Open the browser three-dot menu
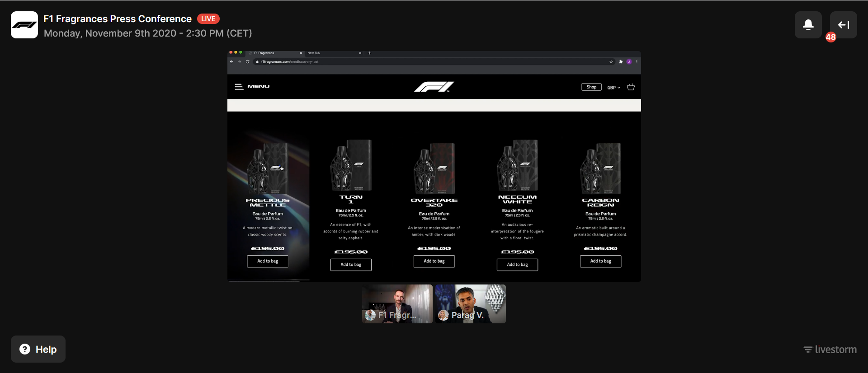Image resolution: width=868 pixels, height=373 pixels. 637,62
